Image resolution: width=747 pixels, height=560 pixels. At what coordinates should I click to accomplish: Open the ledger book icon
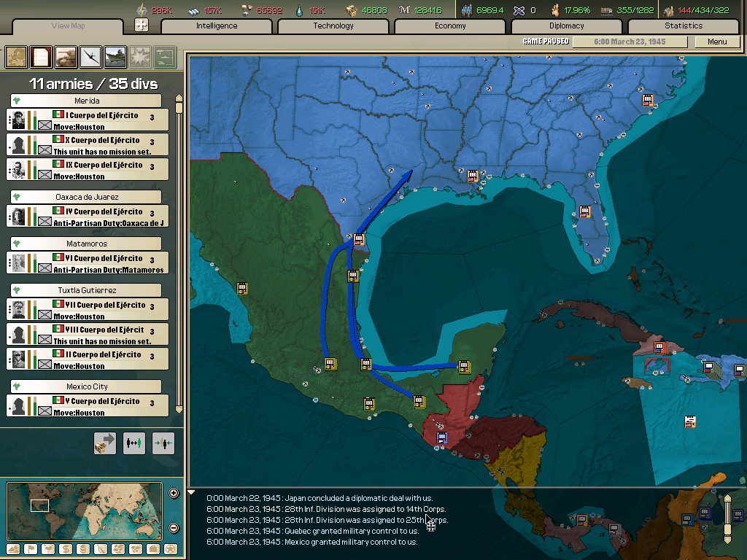(41, 57)
